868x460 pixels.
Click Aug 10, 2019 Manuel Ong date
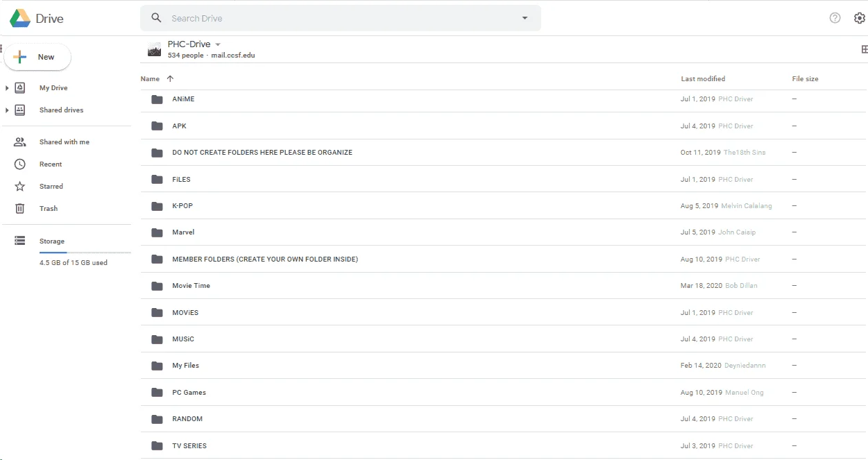[x=722, y=393]
